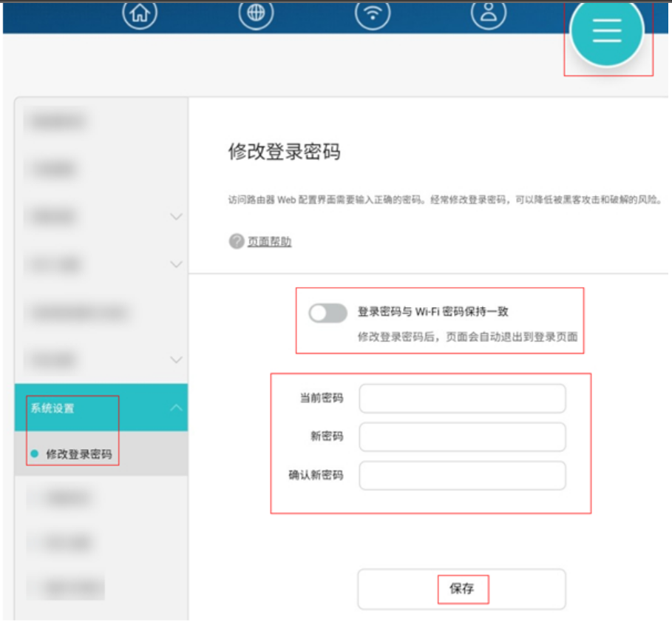Viewport: 672px width, 637px height.
Task: Open the teal hamburger menu button
Action: [x=607, y=31]
